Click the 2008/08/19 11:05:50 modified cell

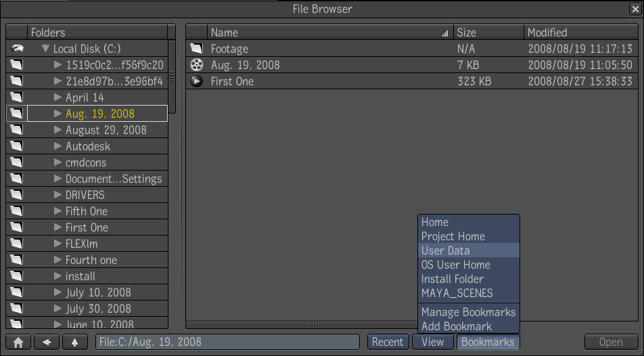[580, 65]
